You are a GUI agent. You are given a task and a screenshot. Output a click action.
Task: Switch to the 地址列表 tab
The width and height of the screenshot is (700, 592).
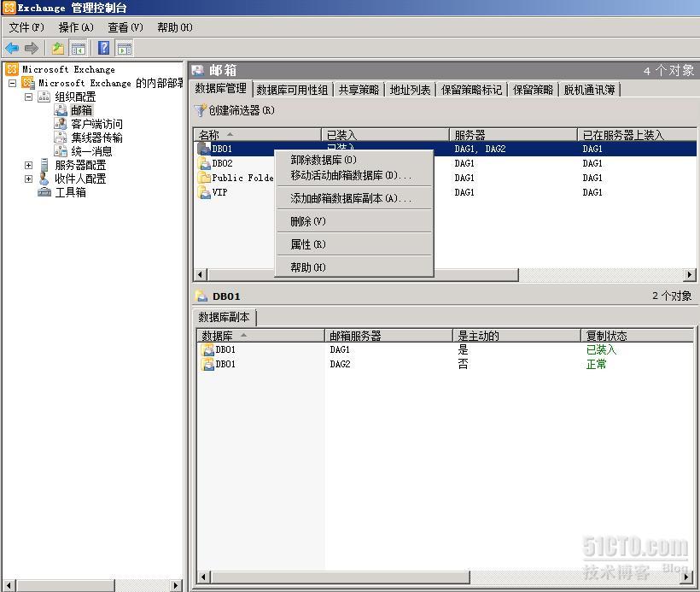(411, 90)
